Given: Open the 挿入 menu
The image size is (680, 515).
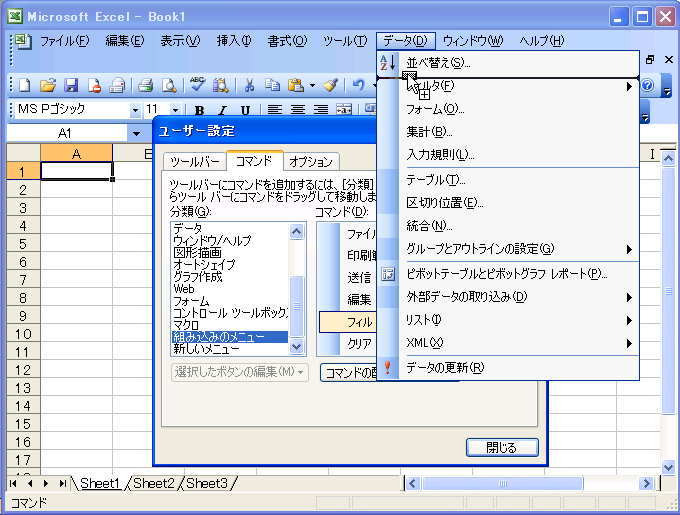Looking at the screenshot, I should [x=234, y=41].
